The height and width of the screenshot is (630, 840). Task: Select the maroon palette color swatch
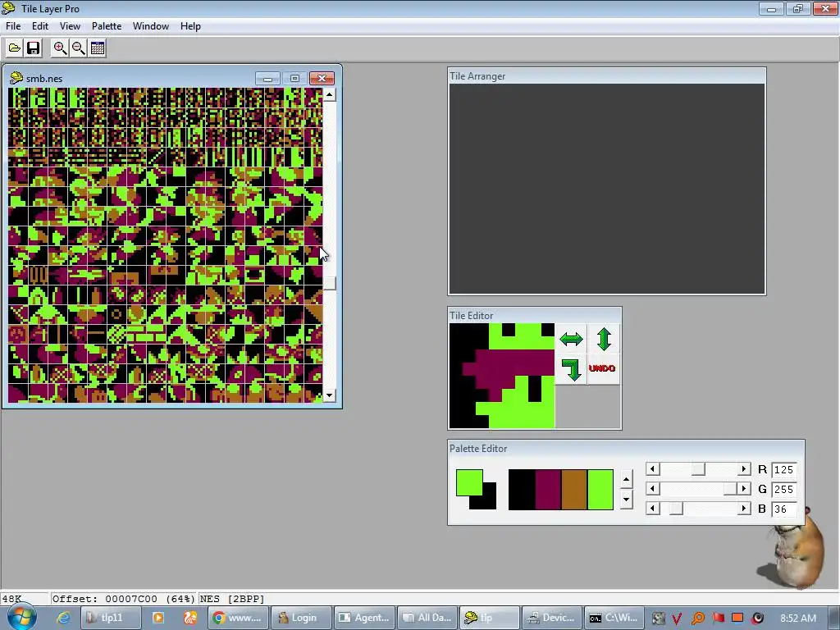point(547,490)
